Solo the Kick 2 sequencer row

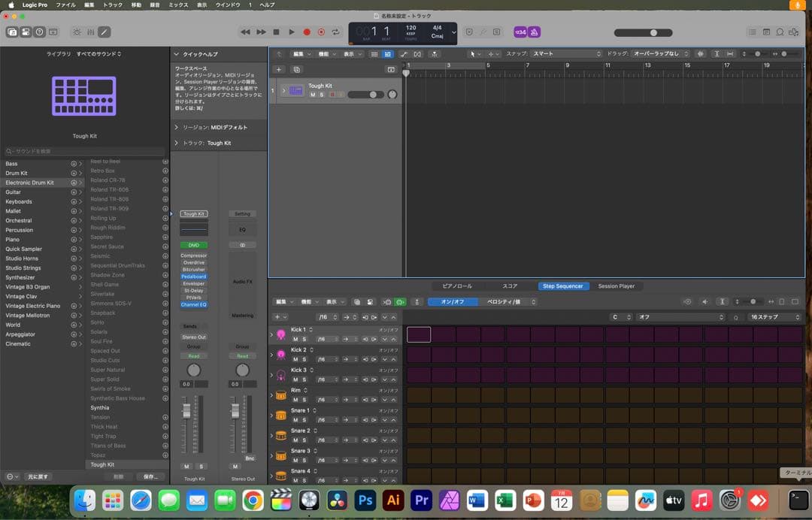click(304, 359)
